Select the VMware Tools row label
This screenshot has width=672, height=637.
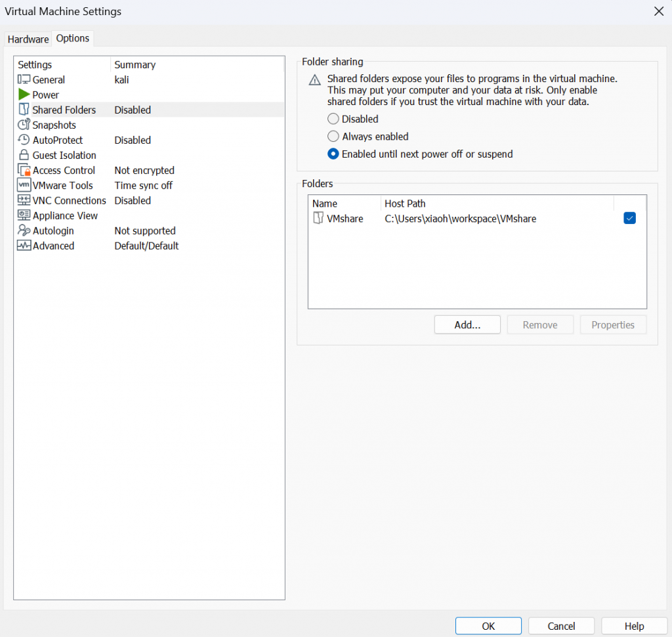[x=62, y=185]
